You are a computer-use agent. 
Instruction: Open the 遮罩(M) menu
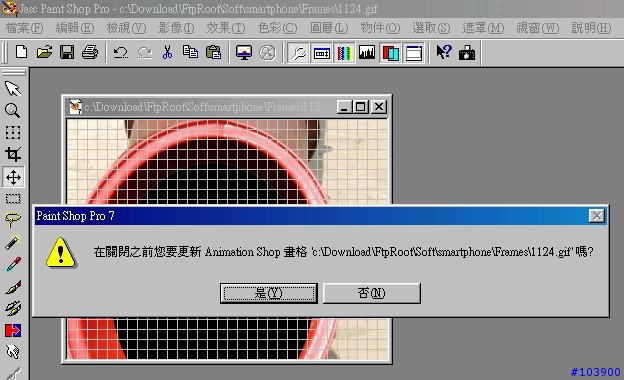[x=483, y=28]
